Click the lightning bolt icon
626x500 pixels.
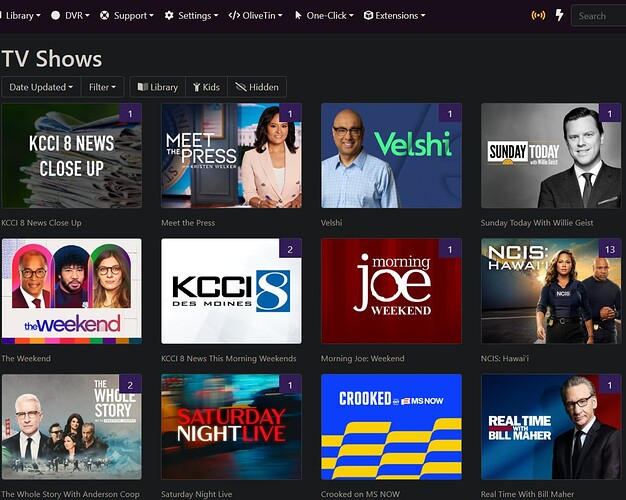coord(560,16)
